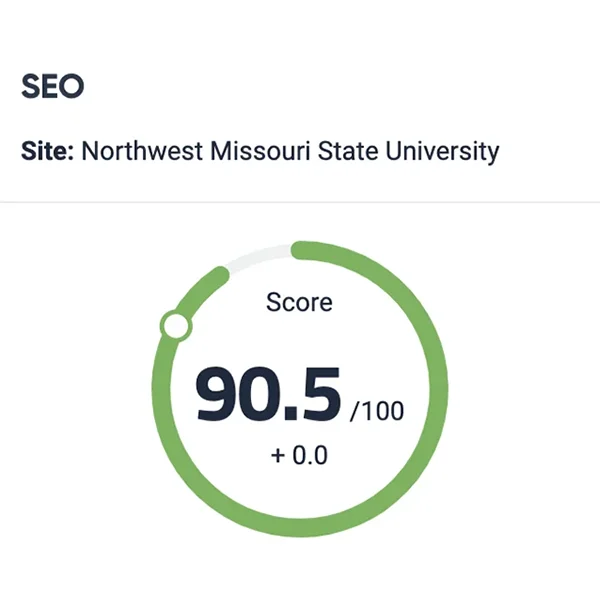Screen dimensions: 600x600
Task: Click the right side of the green score ring
Action: [x=439, y=389]
